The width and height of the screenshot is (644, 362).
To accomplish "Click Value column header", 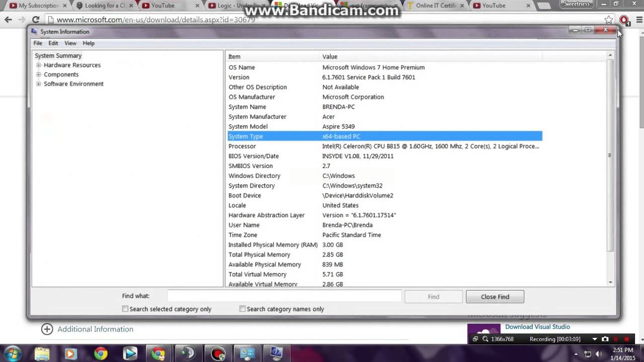I will [x=431, y=57].
